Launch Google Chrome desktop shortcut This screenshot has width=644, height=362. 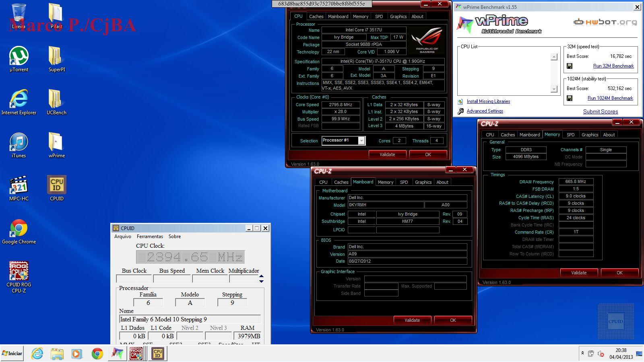coord(19,232)
